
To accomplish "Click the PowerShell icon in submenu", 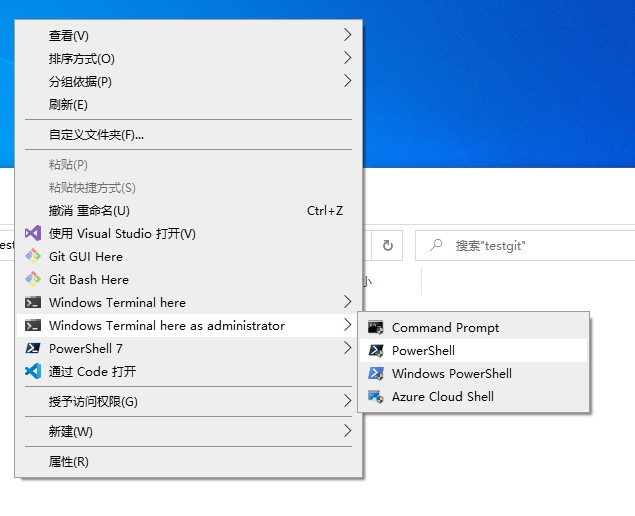I will point(375,350).
